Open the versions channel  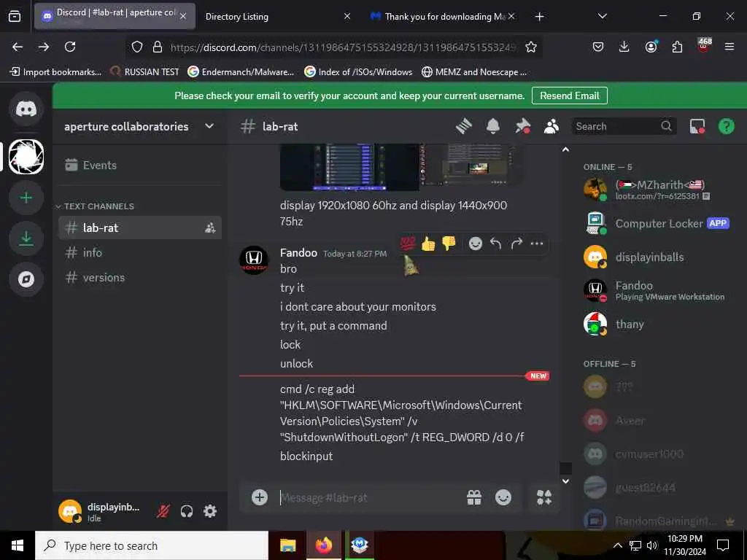coord(140,277)
